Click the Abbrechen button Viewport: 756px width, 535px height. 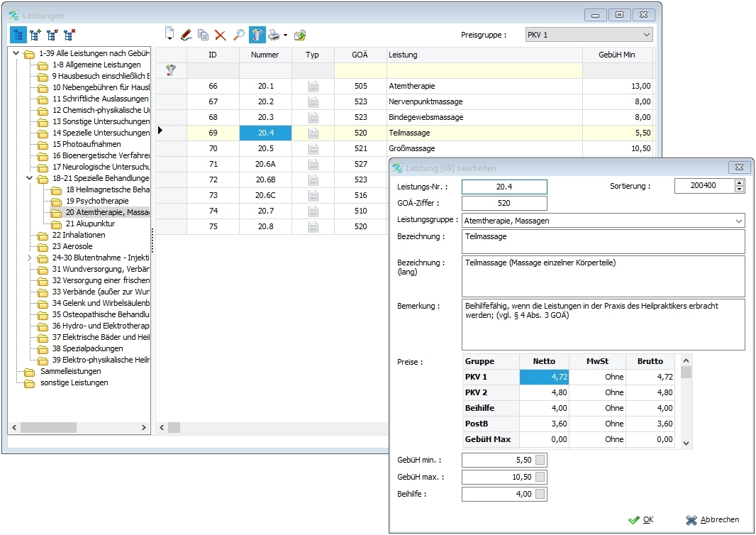pyautogui.click(x=712, y=519)
